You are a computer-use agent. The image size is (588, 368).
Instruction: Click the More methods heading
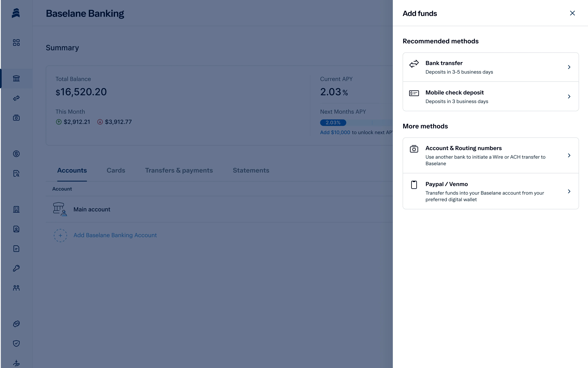[x=425, y=126]
